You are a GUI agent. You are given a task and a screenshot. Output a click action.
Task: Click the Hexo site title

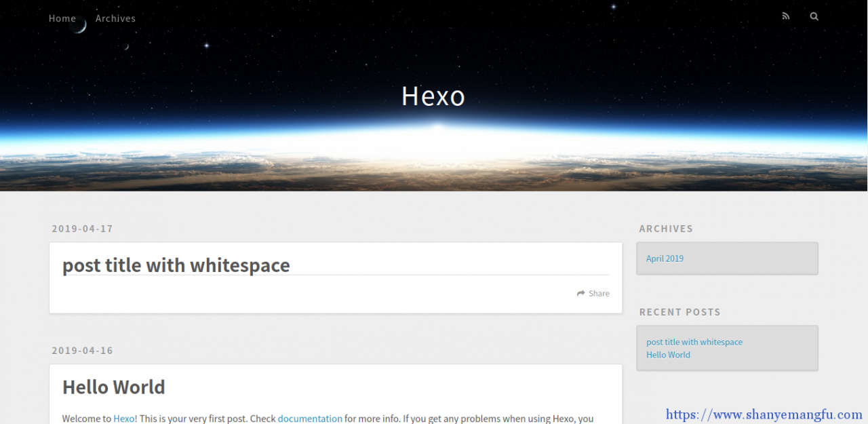click(433, 96)
